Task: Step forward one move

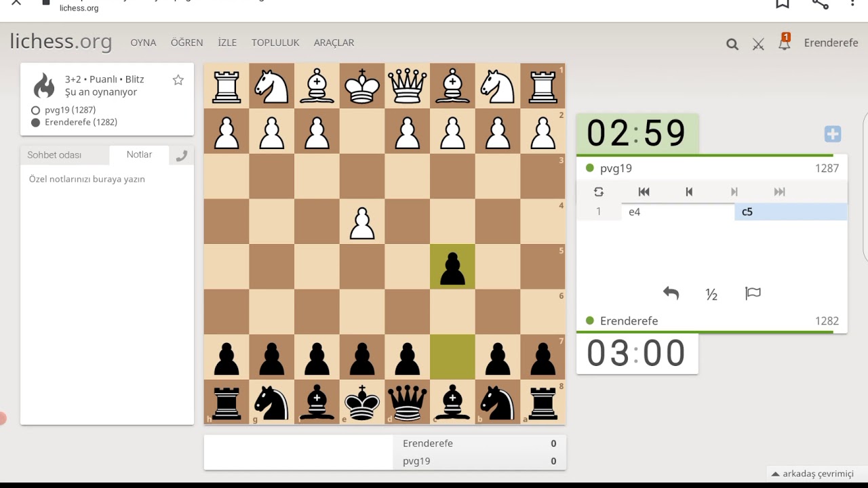Action: coord(734,192)
